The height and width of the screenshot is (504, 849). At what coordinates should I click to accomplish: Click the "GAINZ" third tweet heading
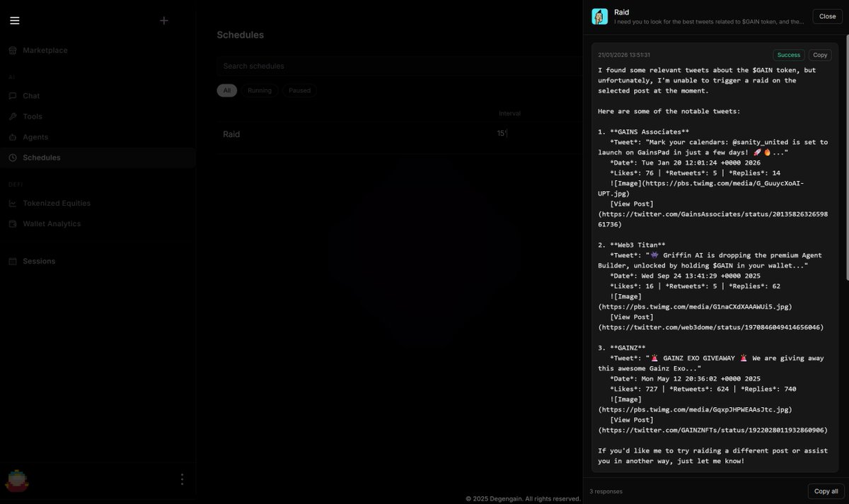[628, 348]
